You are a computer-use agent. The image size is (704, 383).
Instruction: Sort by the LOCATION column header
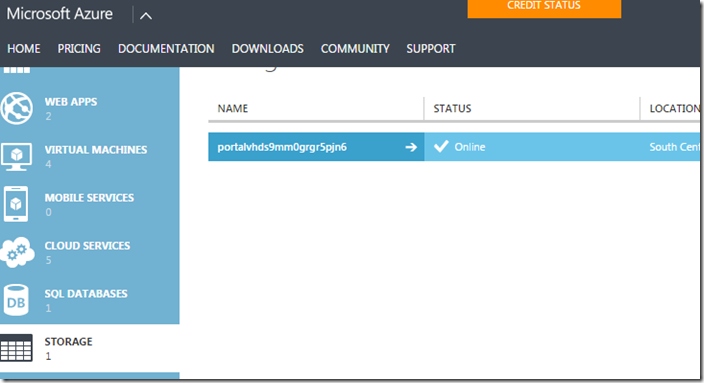(x=674, y=109)
